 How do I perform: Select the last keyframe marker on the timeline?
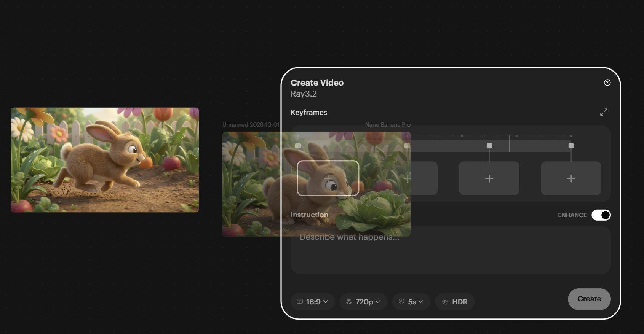571,146
